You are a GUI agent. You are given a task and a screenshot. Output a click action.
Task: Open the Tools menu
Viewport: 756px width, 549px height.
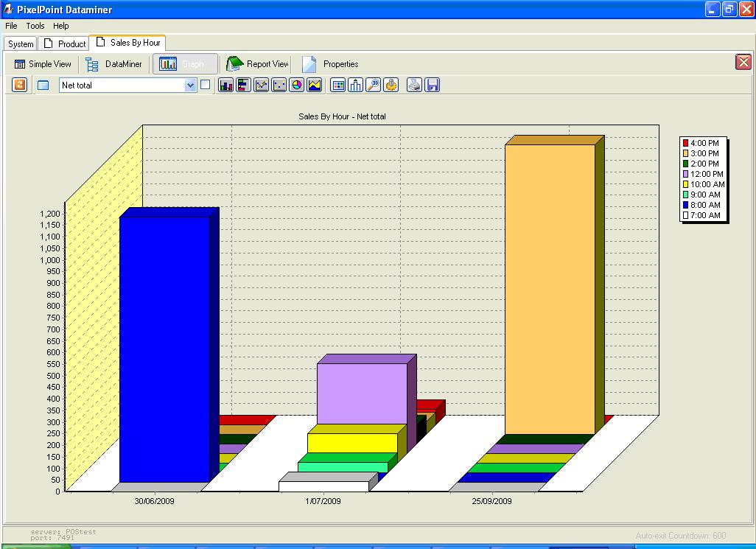click(x=35, y=26)
